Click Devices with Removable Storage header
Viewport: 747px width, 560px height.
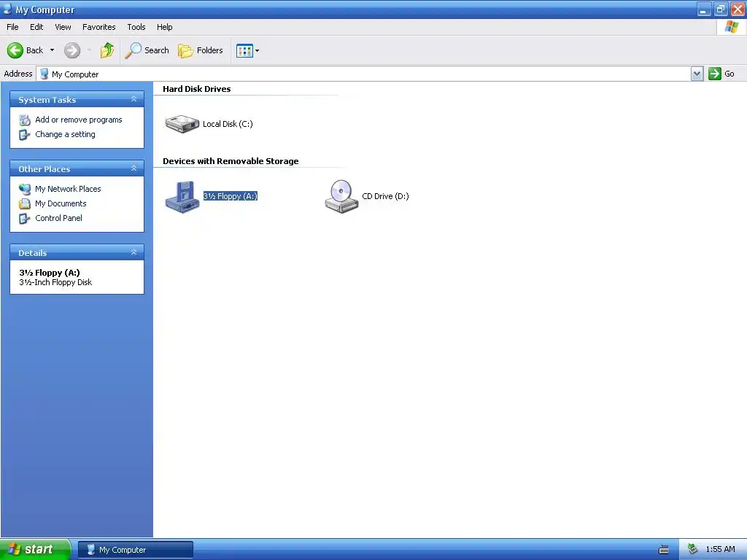pos(231,161)
